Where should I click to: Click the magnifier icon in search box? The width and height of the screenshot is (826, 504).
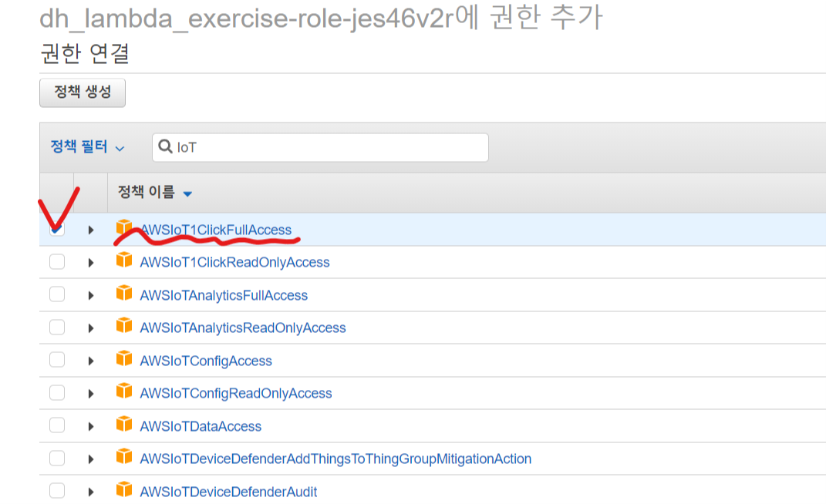click(165, 146)
